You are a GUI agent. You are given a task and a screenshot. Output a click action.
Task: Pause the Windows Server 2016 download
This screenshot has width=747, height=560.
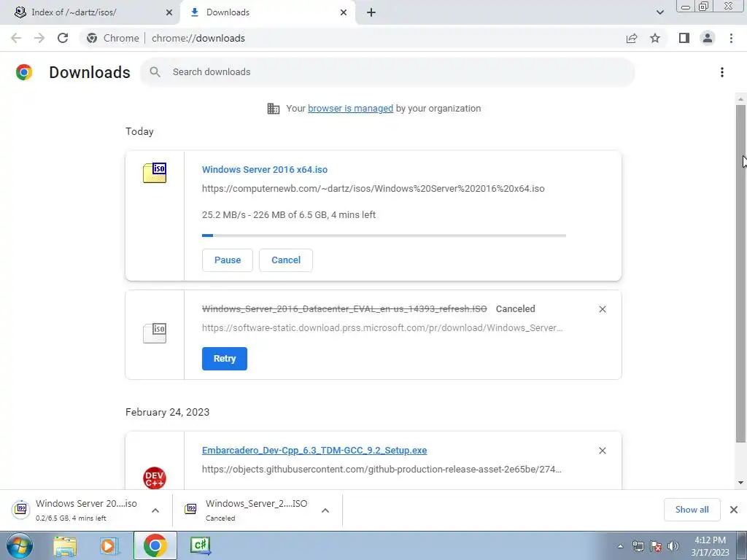click(228, 260)
